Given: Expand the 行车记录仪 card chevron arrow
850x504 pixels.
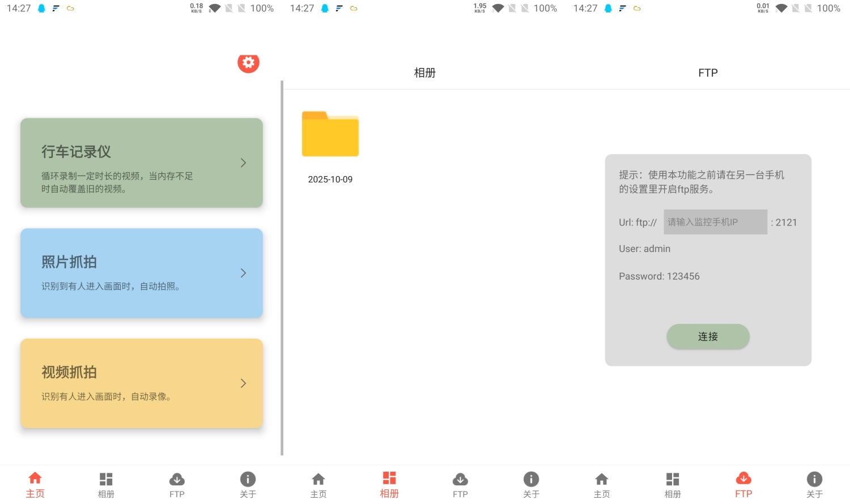Looking at the screenshot, I should tap(243, 163).
